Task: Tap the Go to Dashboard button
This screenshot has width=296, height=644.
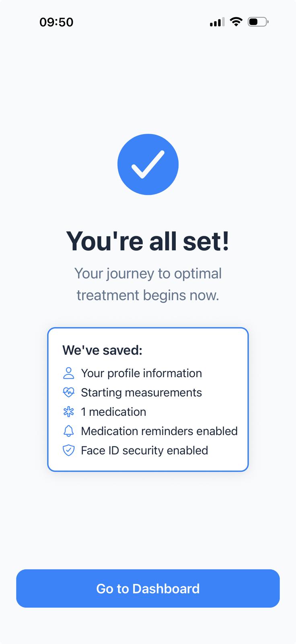Action: pos(148,588)
